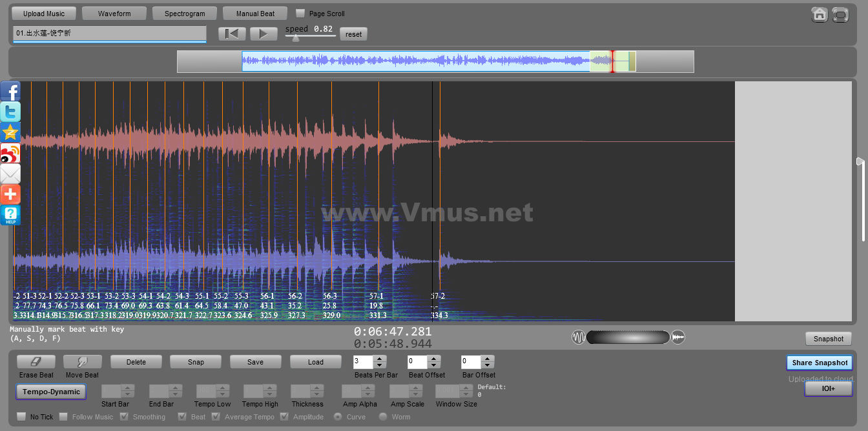Decrease the Bar Offset stepper value
The height and width of the screenshot is (431, 868).
pos(488,365)
